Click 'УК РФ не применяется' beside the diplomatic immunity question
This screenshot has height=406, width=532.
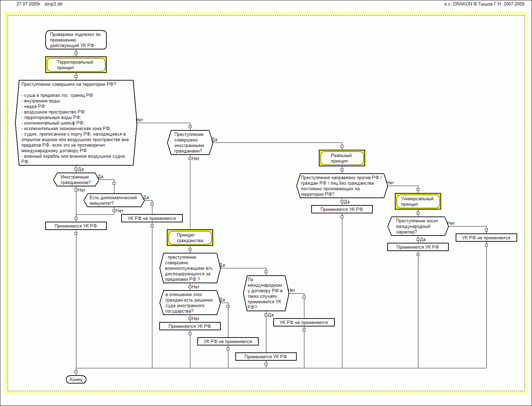(152, 219)
